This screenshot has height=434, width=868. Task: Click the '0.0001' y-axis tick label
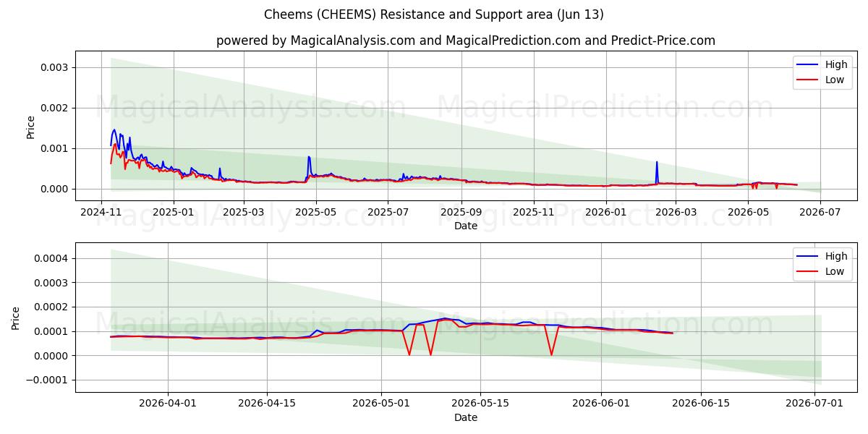tap(51, 331)
